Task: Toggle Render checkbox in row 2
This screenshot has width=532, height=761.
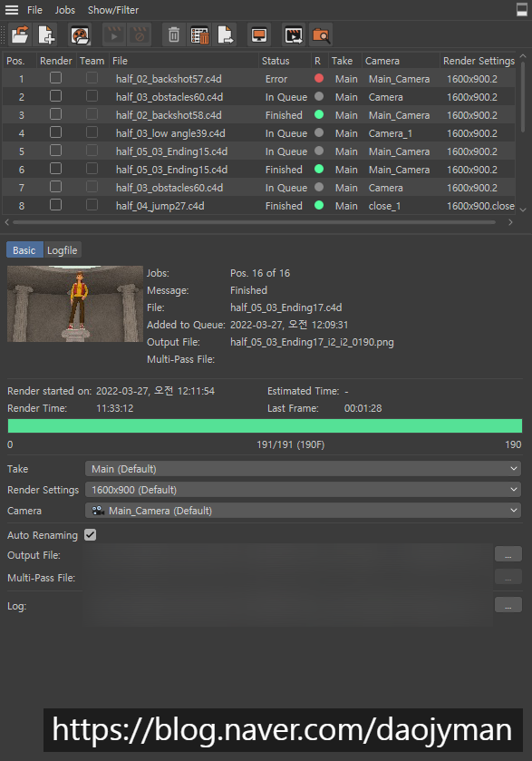Action: click(x=56, y=96)
